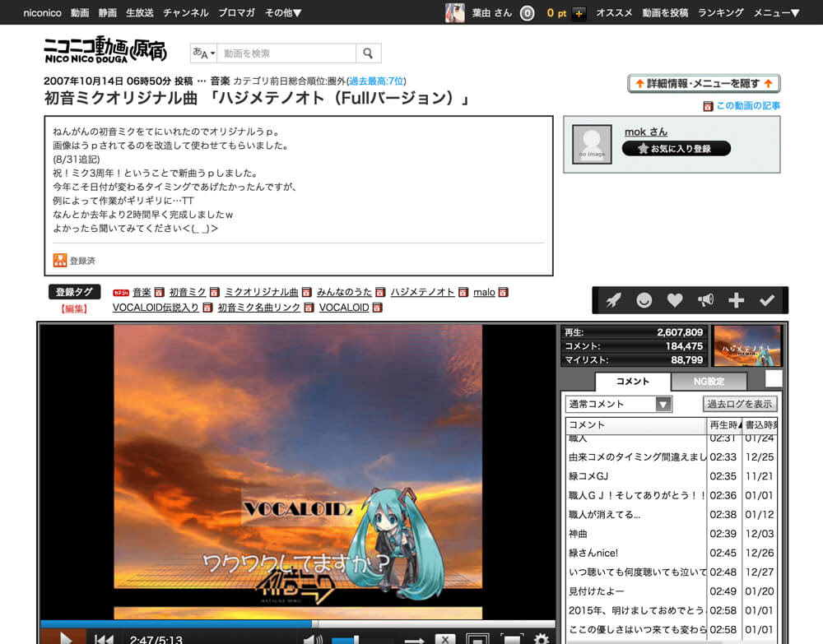Click the checkmark icon in the action bar
The width and height of the screenshot is (823, 644).
coord(767,300)
